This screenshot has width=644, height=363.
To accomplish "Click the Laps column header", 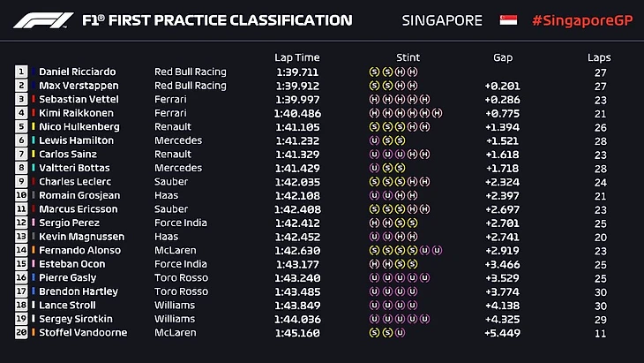I will (x=599, y=57).
